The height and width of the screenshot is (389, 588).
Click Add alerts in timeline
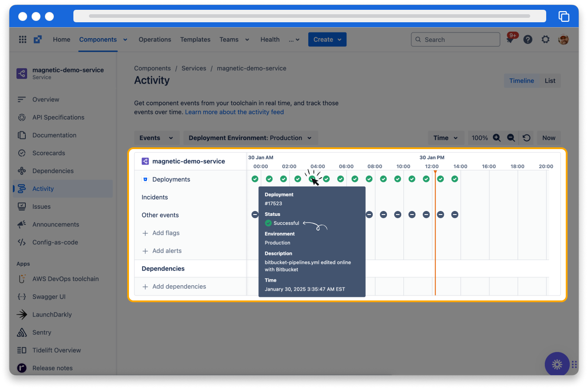pyautogui.click(x=162, y=251)
